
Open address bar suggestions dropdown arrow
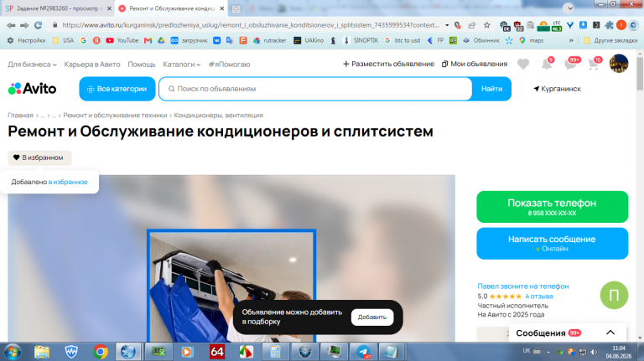447,25
